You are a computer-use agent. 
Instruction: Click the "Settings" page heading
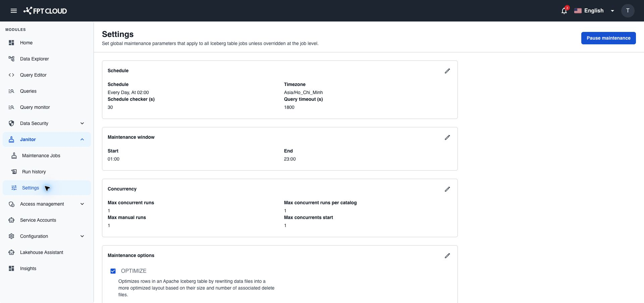118,34
